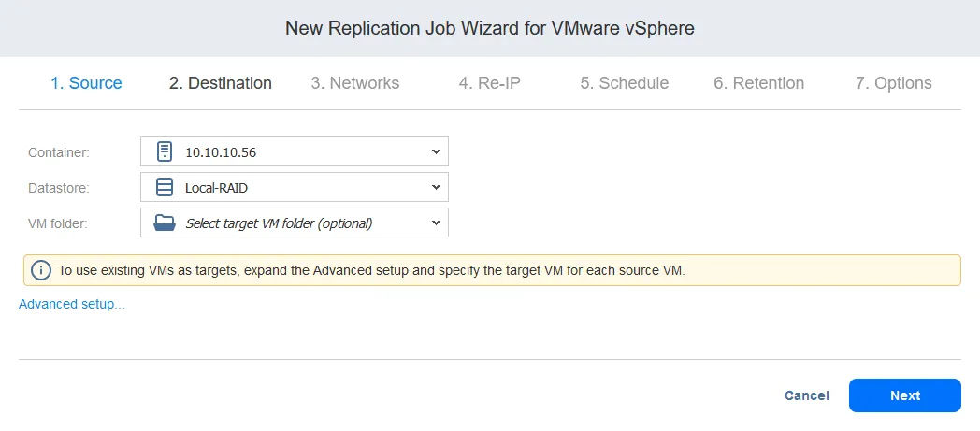This screenshot has width=980, height=431.
Task: Open the 7. Options step
Action: pyautogui.click(x=894, y=83)
